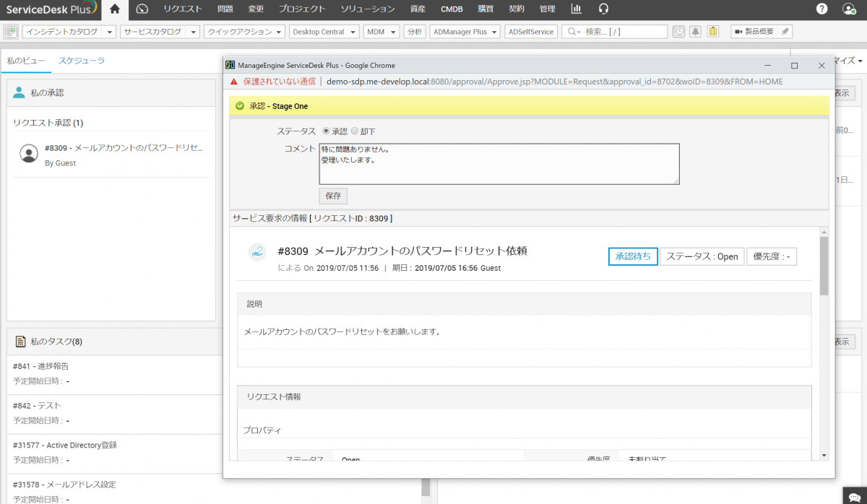
Task: Click the popup's vertical scrollbar thumb
Action: pos(824,265)
